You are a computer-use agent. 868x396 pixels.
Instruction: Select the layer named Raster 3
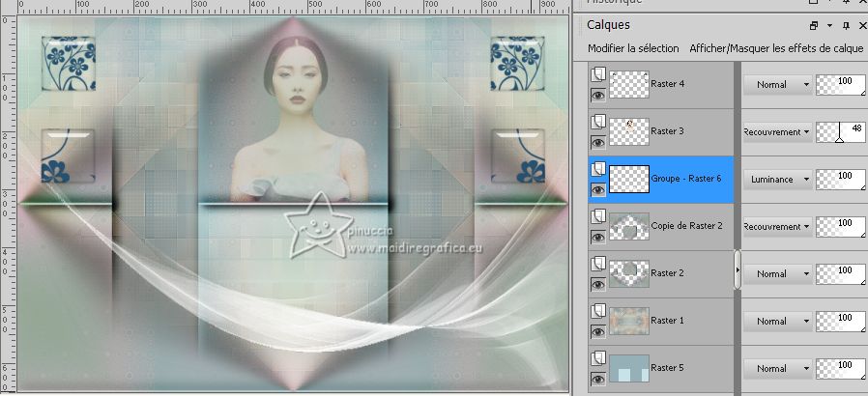pyautogui.click(x=668, y=131)
